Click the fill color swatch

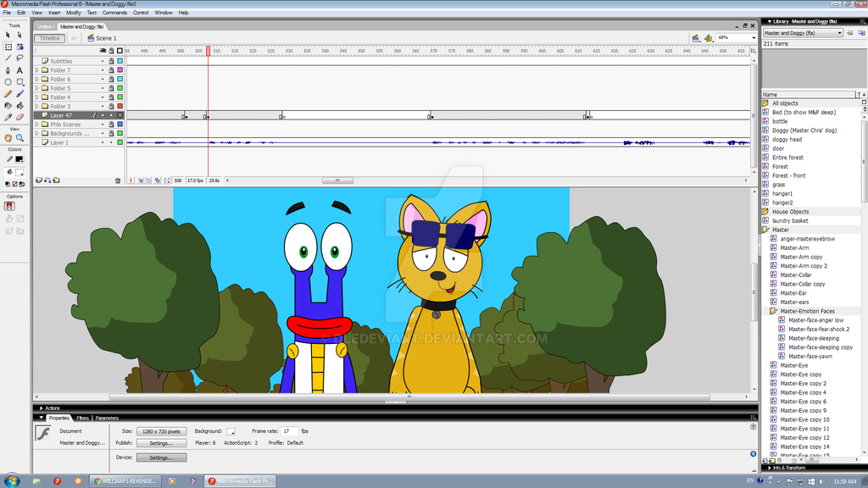(x=19, y=172)
